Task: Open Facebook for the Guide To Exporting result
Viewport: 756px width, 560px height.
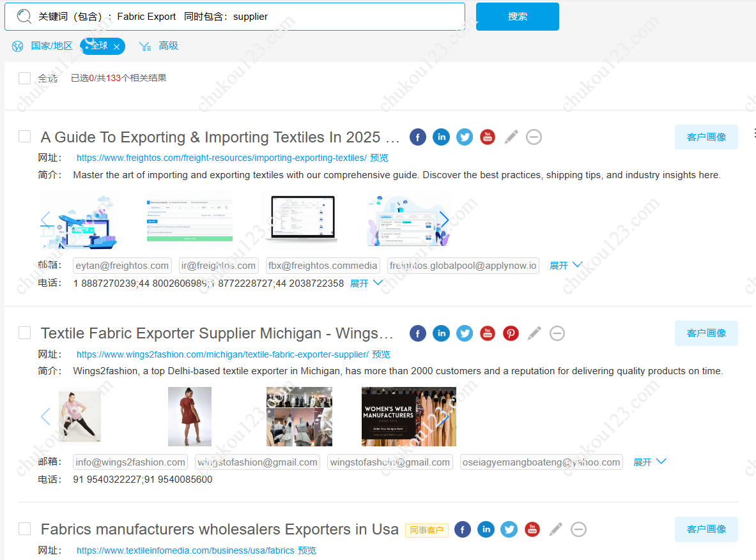Action: click(418, 137)
